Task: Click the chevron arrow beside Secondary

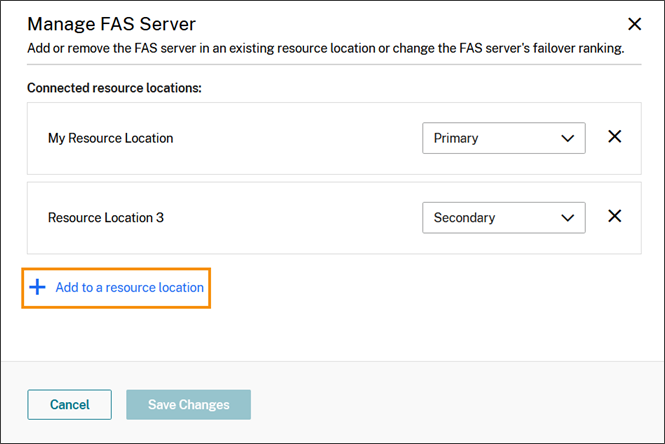Action: (x=568, y=217)
